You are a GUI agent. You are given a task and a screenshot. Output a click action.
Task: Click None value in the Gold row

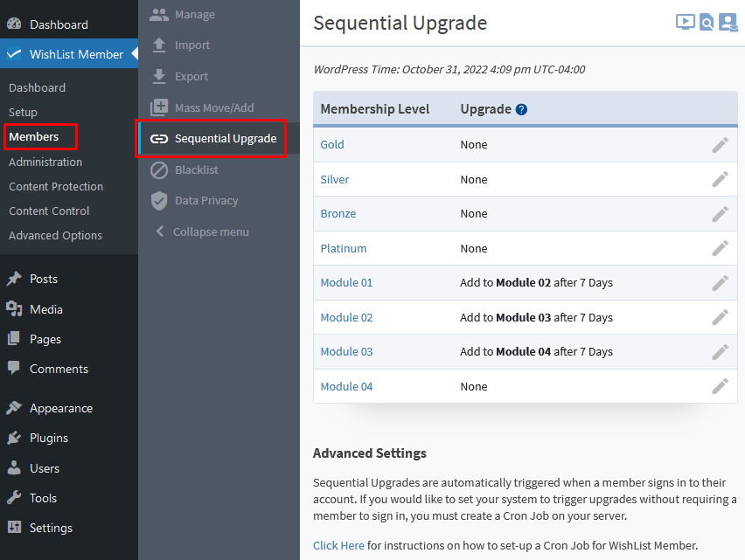pos(474,145)
